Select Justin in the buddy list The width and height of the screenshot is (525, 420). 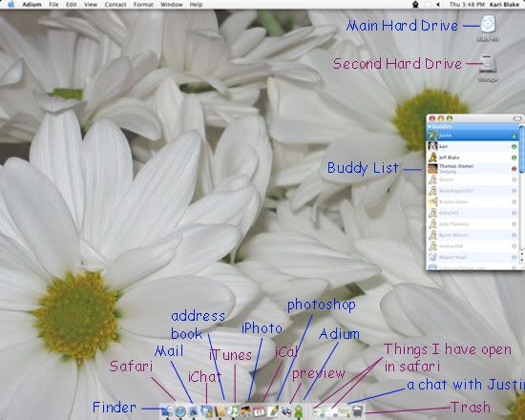[x=472, y=136]
